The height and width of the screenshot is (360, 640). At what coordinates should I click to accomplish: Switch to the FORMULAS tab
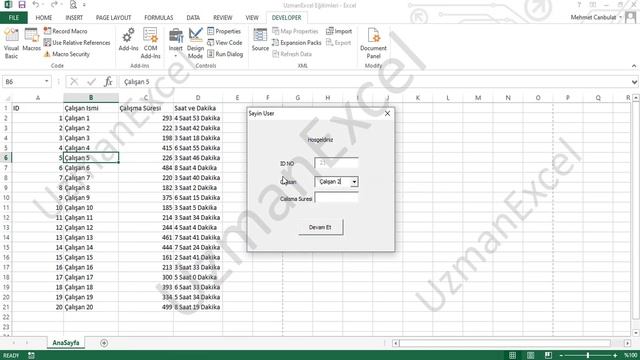(158, 18)
